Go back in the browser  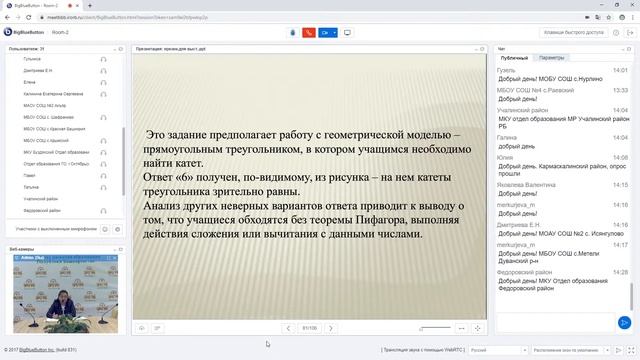[7, 18]
